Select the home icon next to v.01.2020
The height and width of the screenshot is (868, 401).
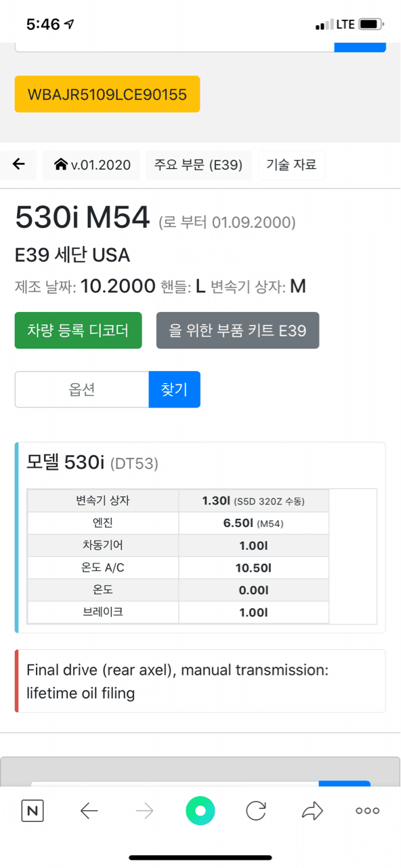click(60, 165)
